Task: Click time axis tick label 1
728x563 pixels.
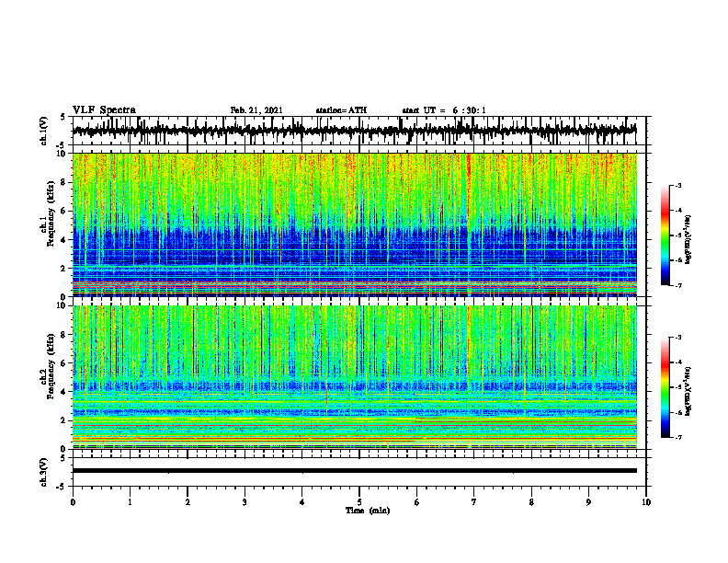Action: tap(130, 502)
